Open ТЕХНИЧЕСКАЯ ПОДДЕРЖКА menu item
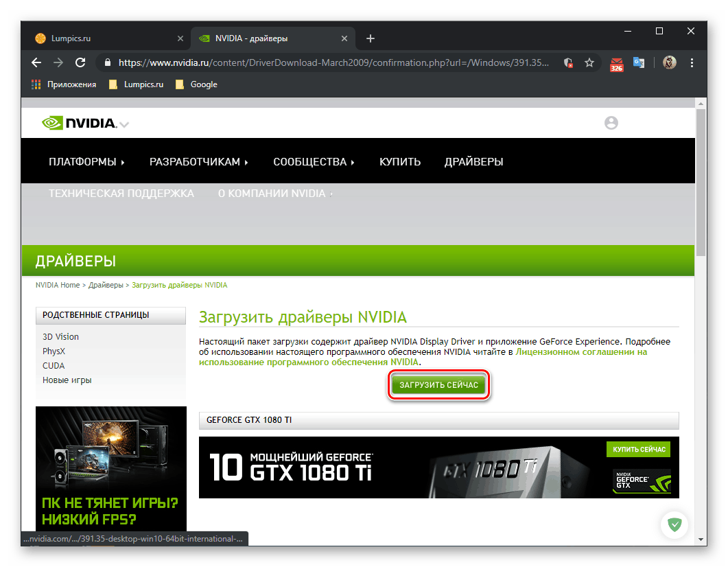728x567 pixels. [x=121, y=193]
